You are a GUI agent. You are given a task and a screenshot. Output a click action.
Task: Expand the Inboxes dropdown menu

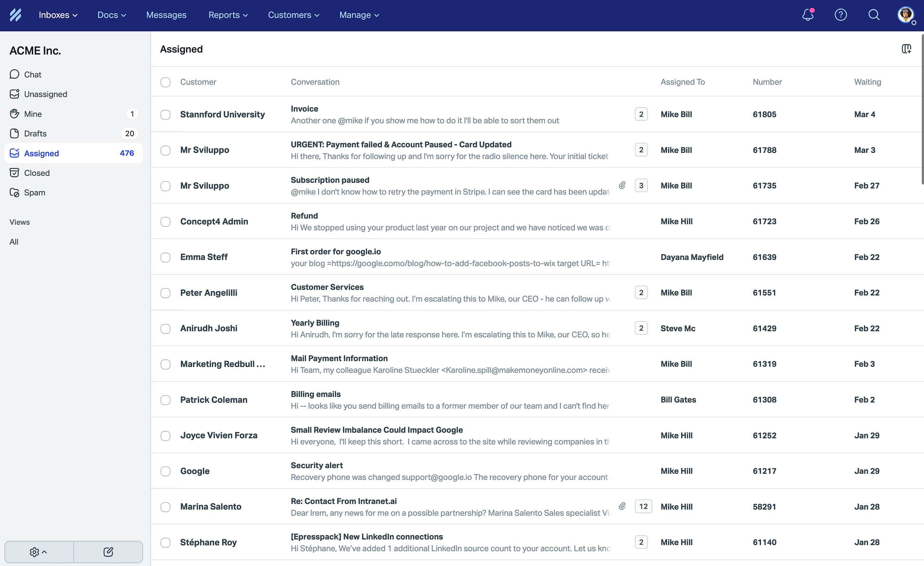58,15
